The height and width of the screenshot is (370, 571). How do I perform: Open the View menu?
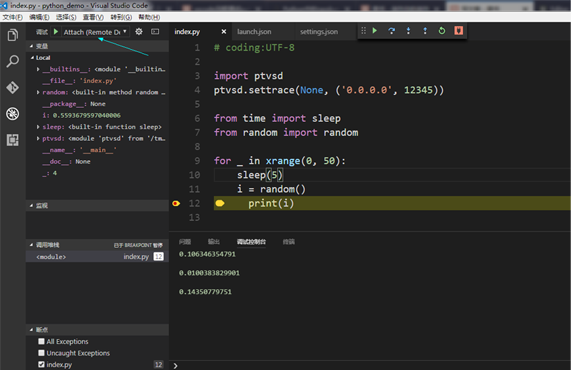point(93,17)
